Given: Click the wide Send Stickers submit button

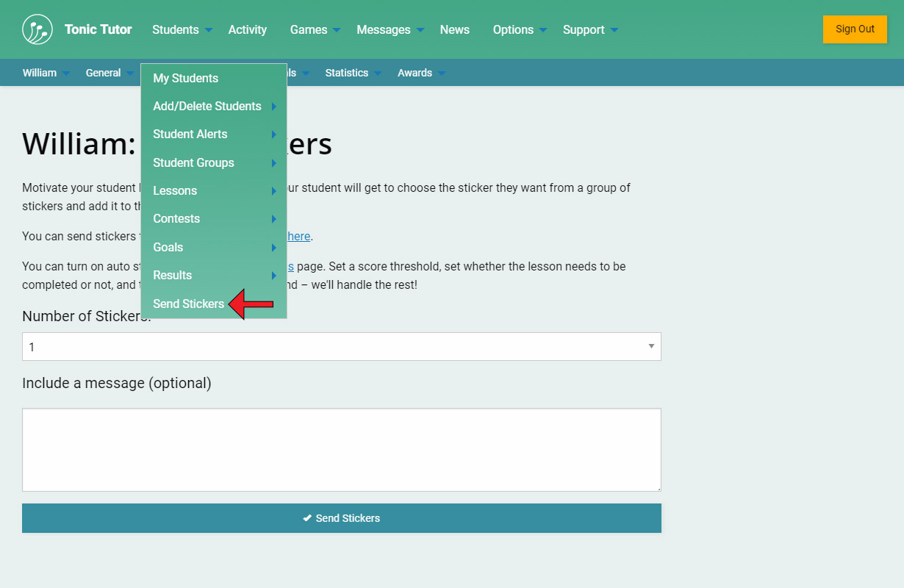Looking at the screenshot, I should (x=341, y=518).
